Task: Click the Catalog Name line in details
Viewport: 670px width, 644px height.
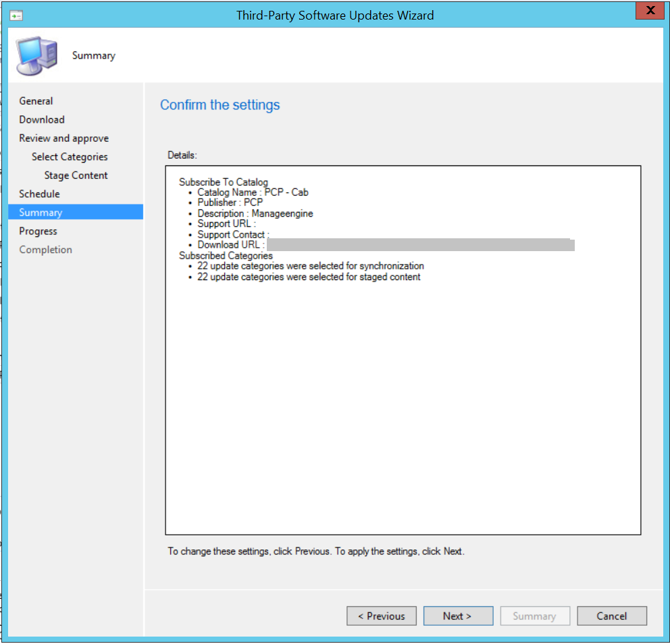Action: pyautogui.click(x=253, y=192)
